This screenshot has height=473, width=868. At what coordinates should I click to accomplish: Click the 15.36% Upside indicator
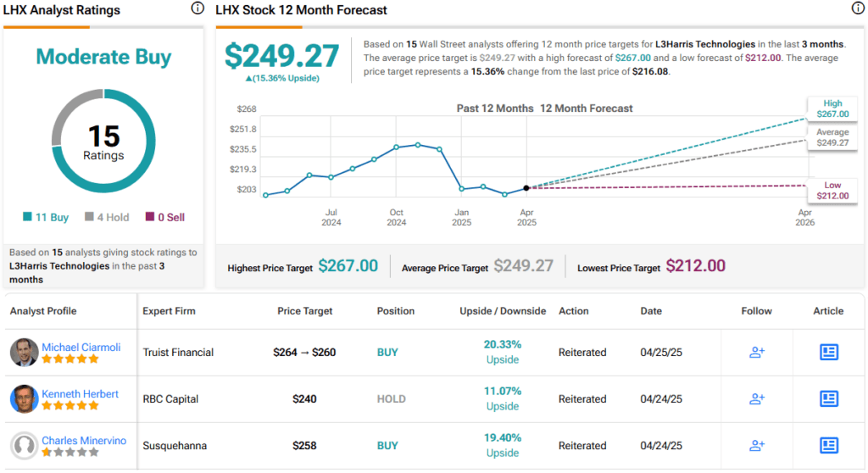point(282,78)
